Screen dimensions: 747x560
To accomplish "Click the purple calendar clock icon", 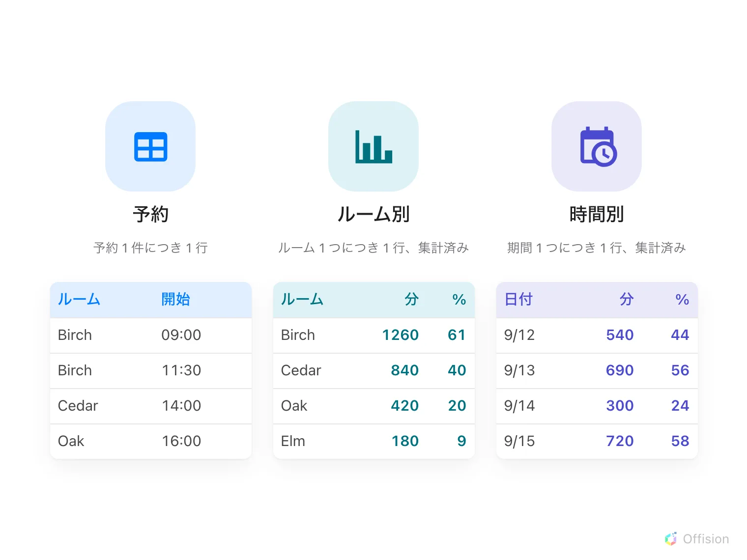I will [598, 146].
